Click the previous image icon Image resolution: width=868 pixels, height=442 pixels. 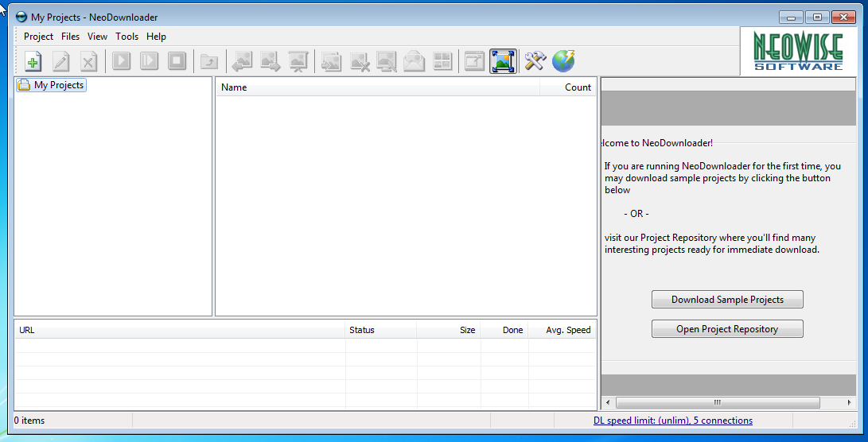[x=242, y=61]
